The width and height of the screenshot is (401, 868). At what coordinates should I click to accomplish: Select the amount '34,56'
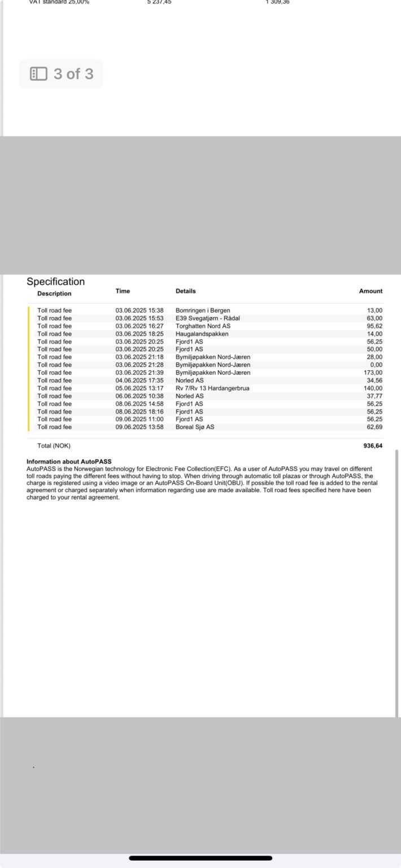(x=374, y=380)
